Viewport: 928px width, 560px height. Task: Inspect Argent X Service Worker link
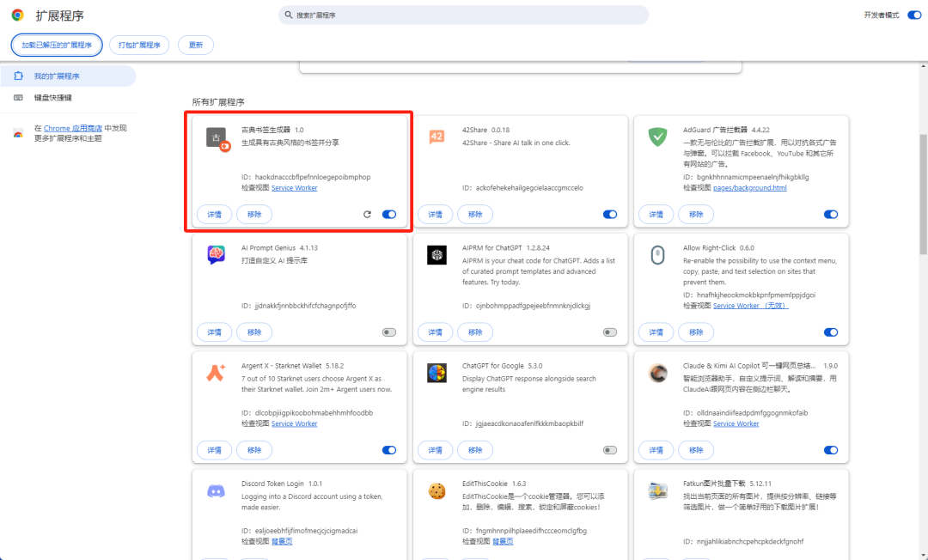294,423
